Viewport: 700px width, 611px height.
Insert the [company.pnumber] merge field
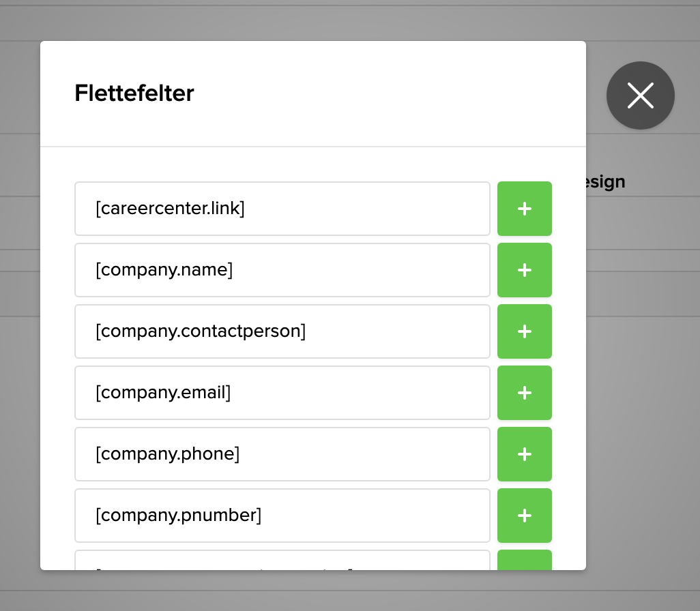(524, 516)
